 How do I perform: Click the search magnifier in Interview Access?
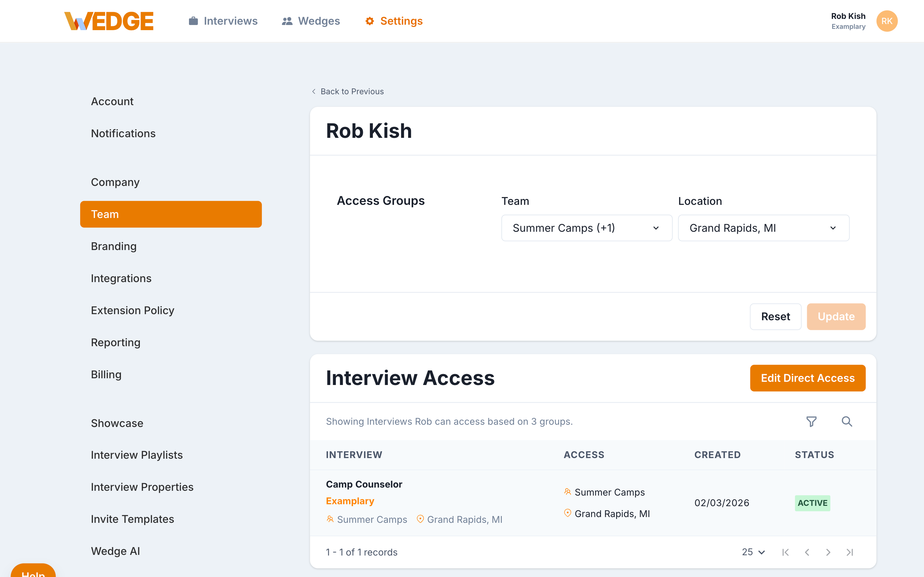pos(846,421)
